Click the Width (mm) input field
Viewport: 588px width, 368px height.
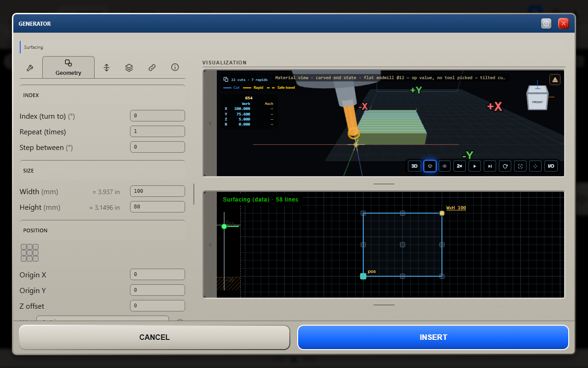click(158, 191)
